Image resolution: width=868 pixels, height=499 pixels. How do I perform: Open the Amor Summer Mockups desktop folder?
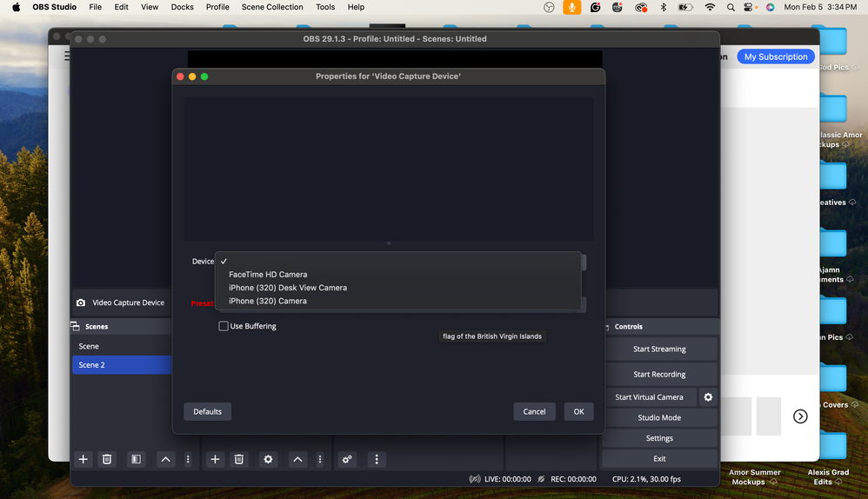pyautogui.click(x=755, y=477)
